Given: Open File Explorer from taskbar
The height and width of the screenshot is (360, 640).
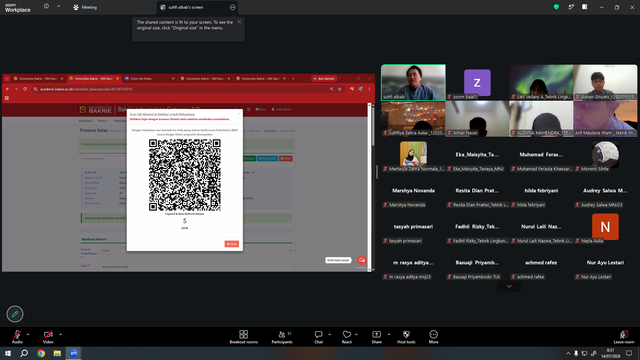Looking at the screenshot, I should 57,353.
